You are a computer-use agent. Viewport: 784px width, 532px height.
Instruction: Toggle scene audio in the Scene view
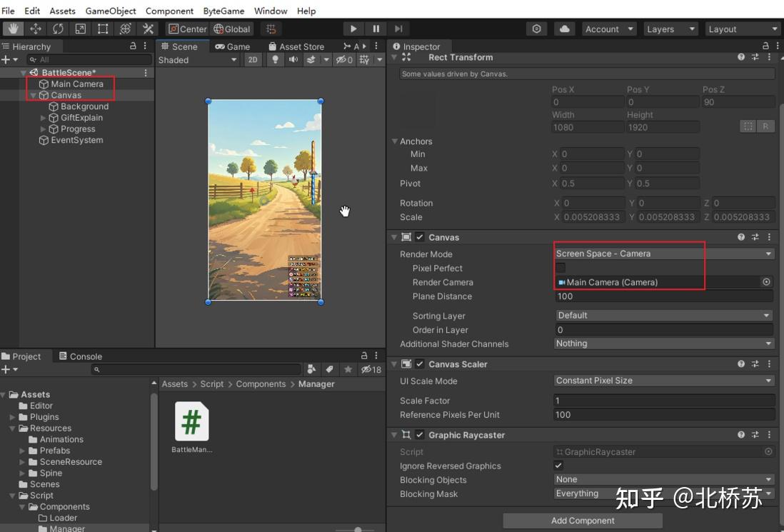(x=293, y=60)
